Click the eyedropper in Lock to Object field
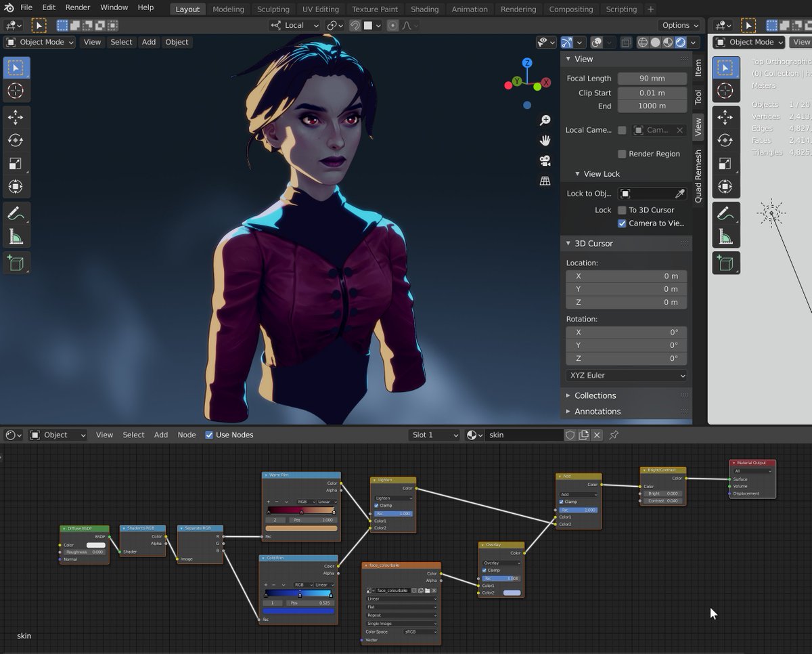Image resolution: width=812 pixels, height=654 pixels. point(680,194)
